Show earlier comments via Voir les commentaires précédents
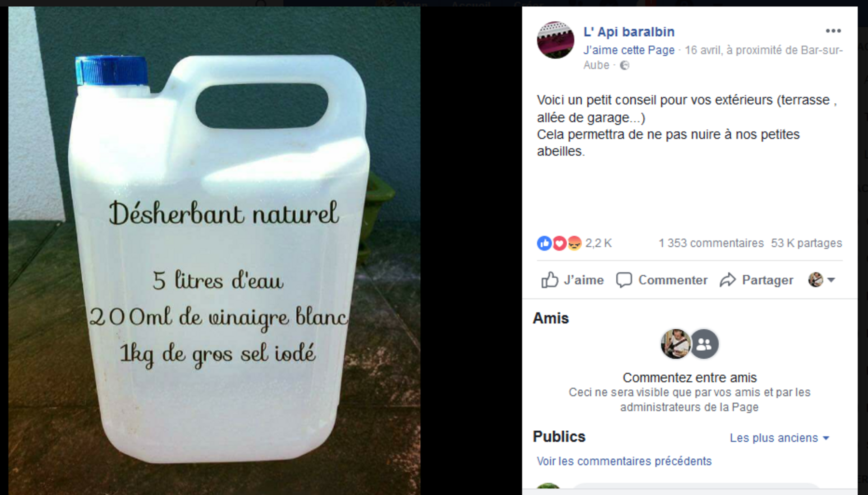 [x=624, y=461]
